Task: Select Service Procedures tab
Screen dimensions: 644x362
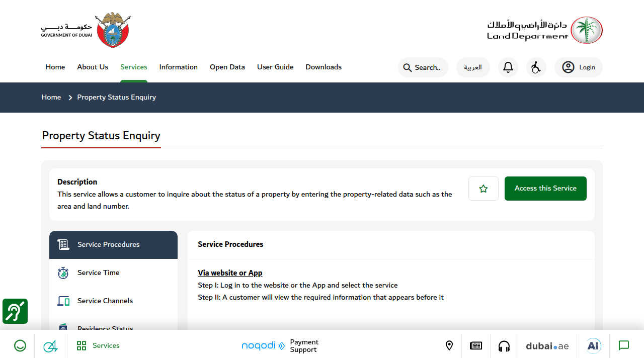Action: click(113, 245)
